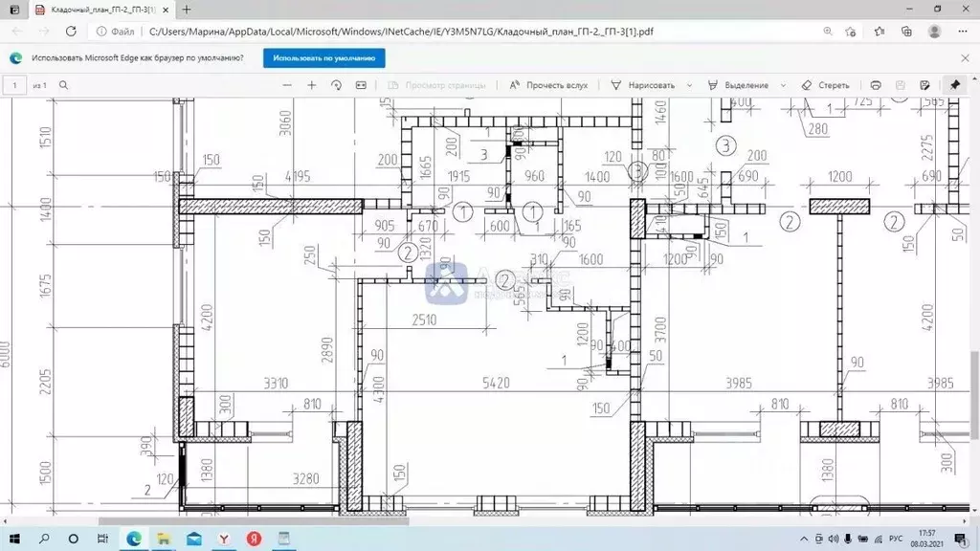This screenshot has height=551, width=980.
Task: Select the Выделение highlight tool
Action: 738,85
